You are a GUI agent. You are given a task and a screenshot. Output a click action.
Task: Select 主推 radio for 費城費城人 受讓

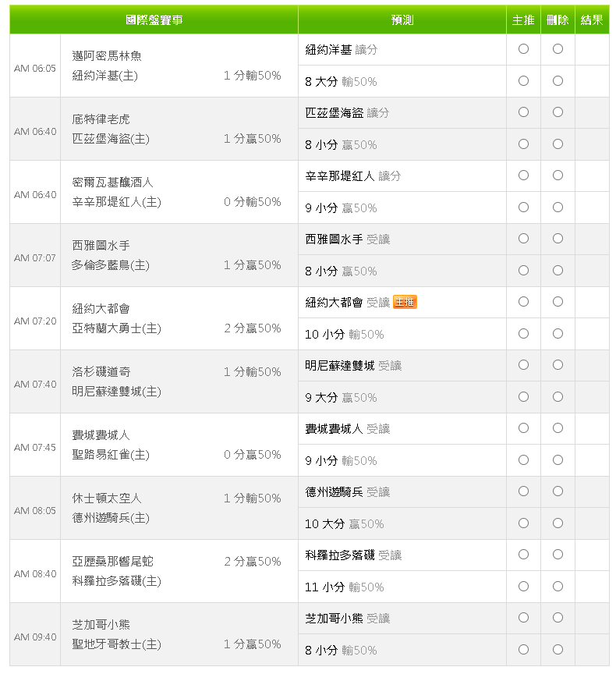point(523,427)
